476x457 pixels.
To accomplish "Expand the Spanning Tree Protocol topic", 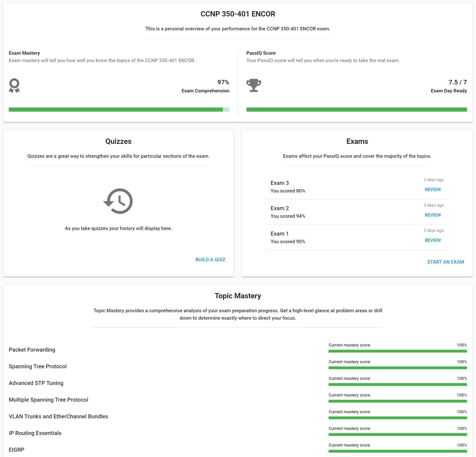I will click(x=38, y=366).
